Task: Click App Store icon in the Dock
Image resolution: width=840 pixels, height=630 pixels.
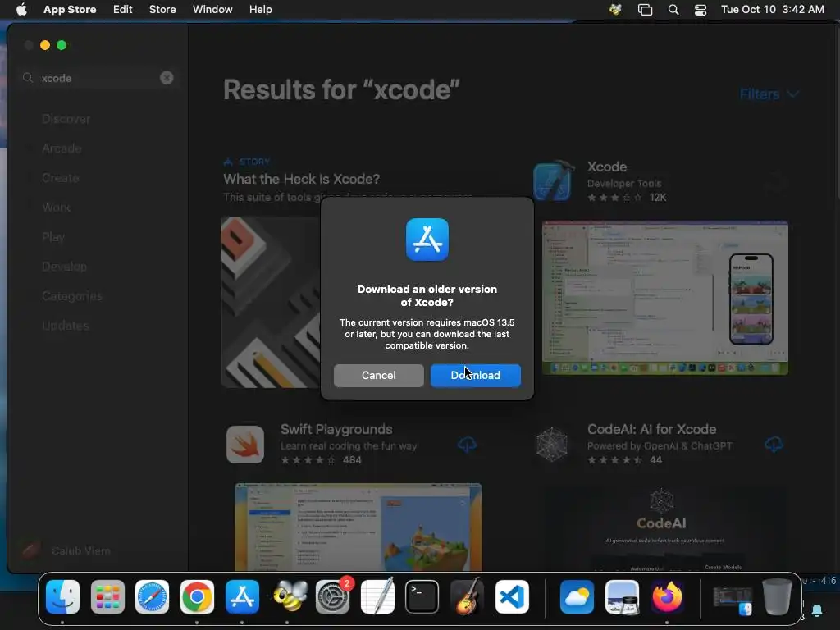Action: 242,597
